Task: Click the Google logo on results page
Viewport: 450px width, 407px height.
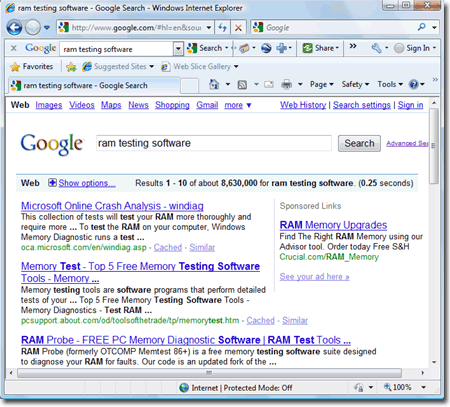Action: coord(52,144)
